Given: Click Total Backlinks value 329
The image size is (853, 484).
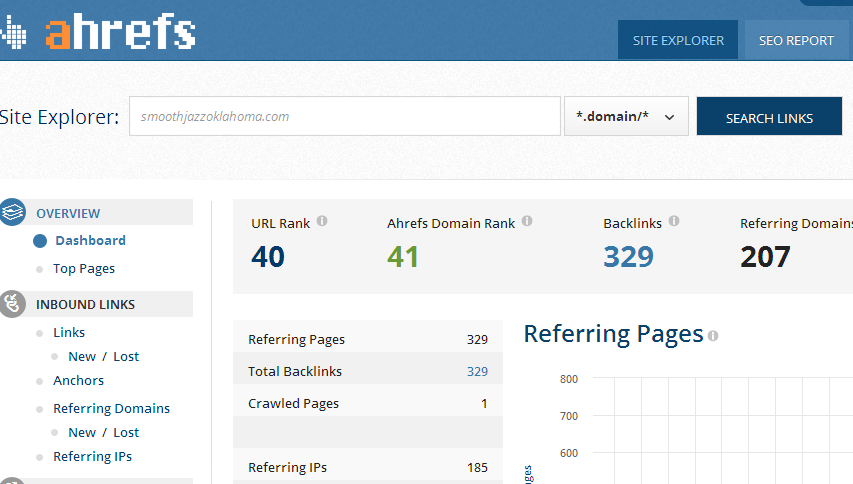Looking at the screenshot, I should click(x=477, y=371).
